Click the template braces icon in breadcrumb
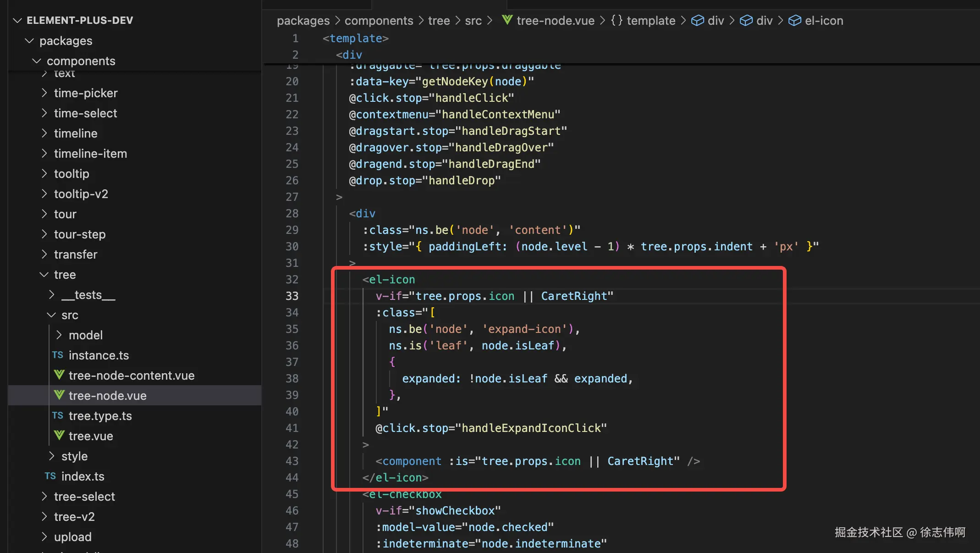Screen dimensions: 980x553 [617, 21]
